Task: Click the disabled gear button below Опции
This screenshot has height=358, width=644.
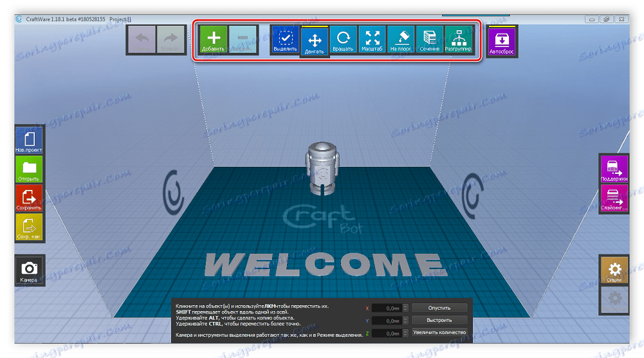Action: coord(614,299)
